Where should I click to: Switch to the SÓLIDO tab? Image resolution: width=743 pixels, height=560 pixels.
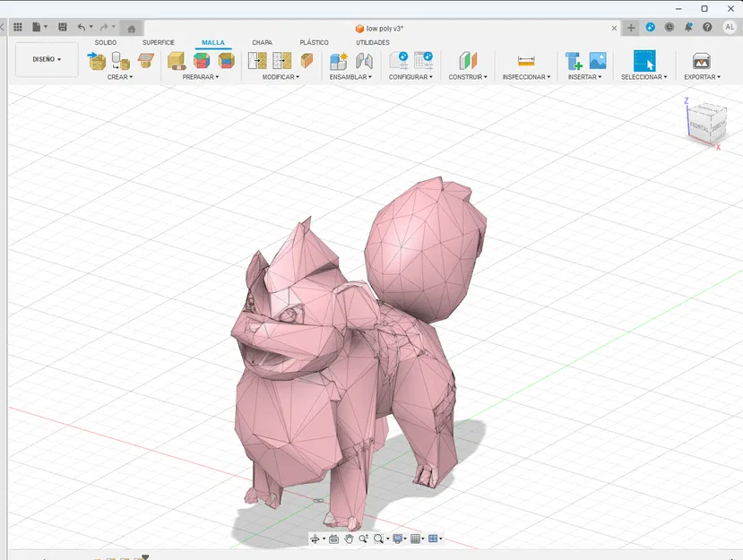pos(105,42)
